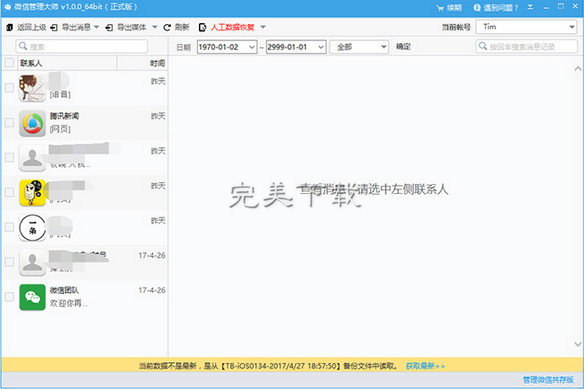Click the message record search field

[x=526, y=46]
